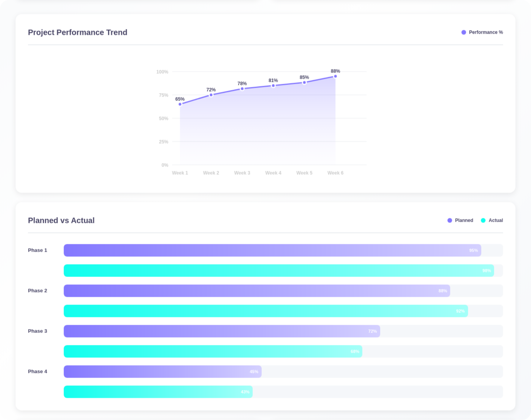The height and width of the screenshot is (420, 531).
Task: Toggle the Performance % legend item
Action: point(482,32)
